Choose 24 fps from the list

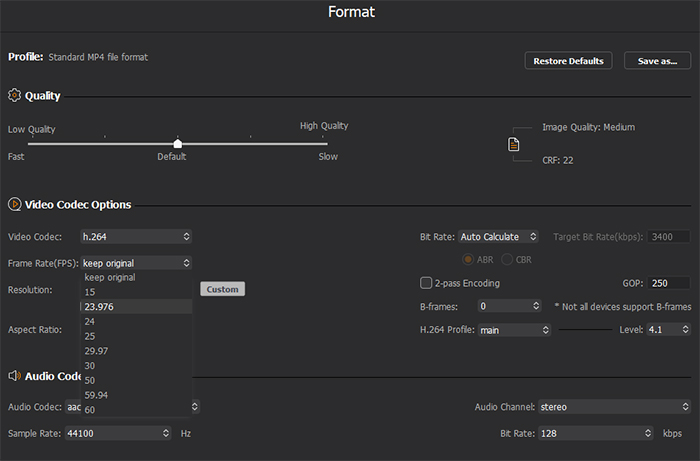point(136,321)
